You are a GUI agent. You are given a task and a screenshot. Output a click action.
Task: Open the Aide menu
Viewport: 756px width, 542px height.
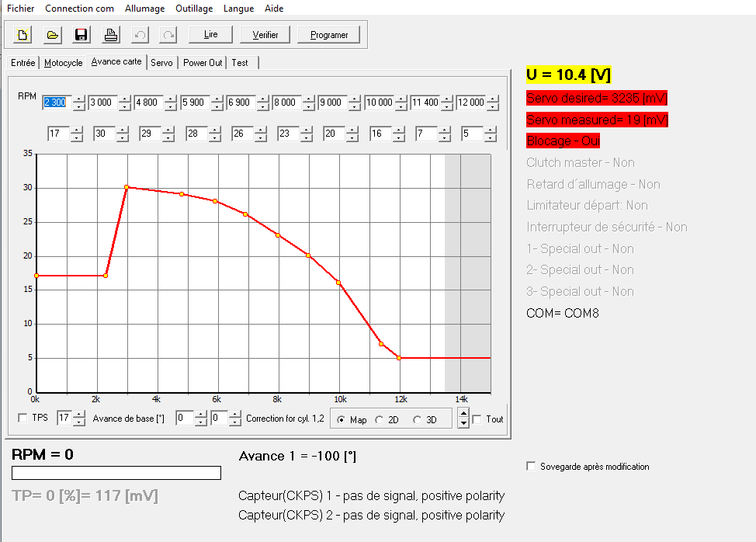pos(274,9)
